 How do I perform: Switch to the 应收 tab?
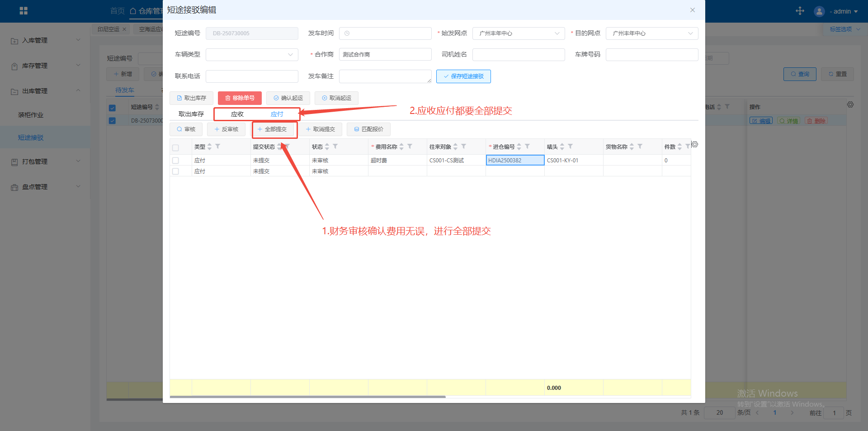(237, 114)
